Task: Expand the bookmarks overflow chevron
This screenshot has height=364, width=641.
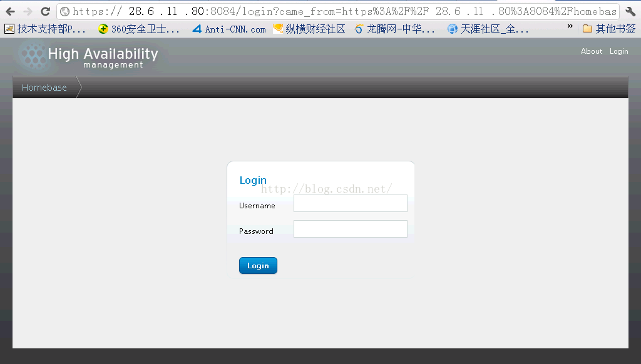Action: tap(570, 26)
